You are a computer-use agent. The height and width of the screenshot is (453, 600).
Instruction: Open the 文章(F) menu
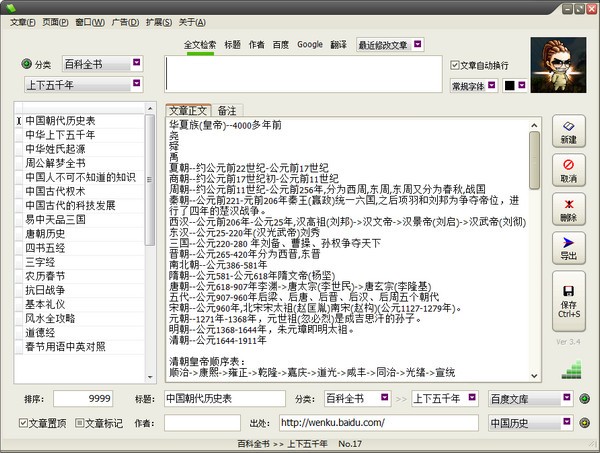point(21,21)
